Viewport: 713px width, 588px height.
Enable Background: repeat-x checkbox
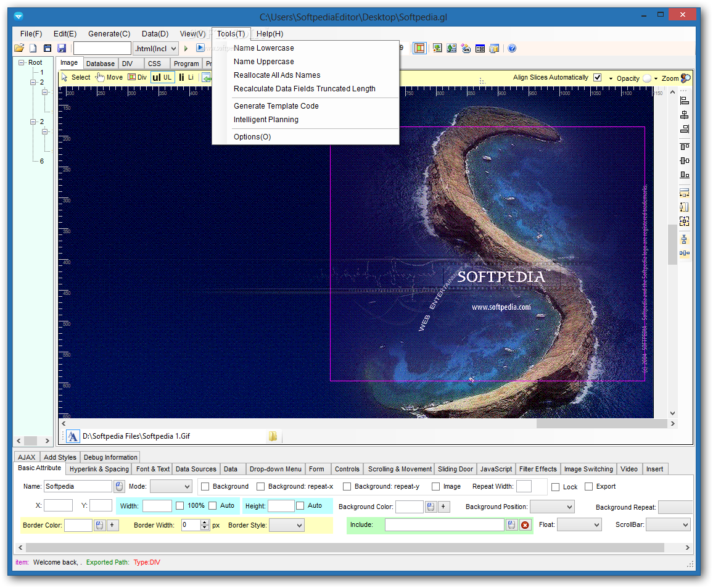(260, 487)
